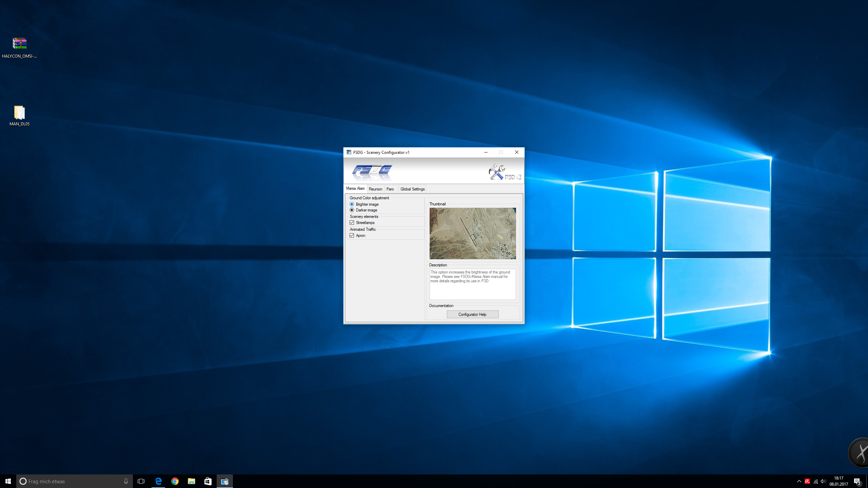Disable Apron animated traffic checkbox
This screenshot has width=868, height=488.
tap(352, 236)
